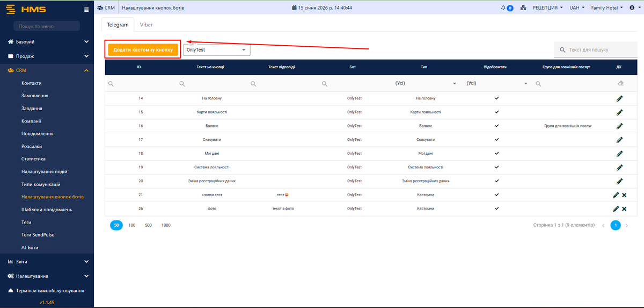This screenshot has height=308, width=644.
Task: Edit the 'Баланс' row using pencil icon
Action: pos(619,126)
